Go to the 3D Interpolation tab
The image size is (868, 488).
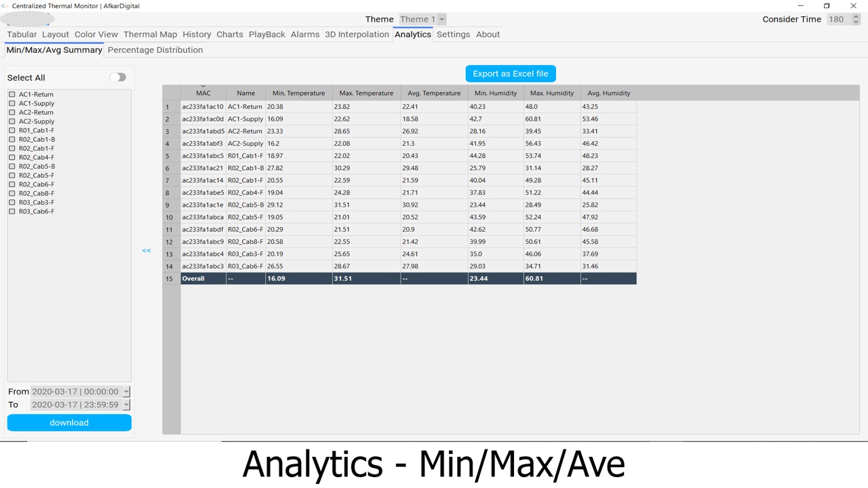(357, 35)
